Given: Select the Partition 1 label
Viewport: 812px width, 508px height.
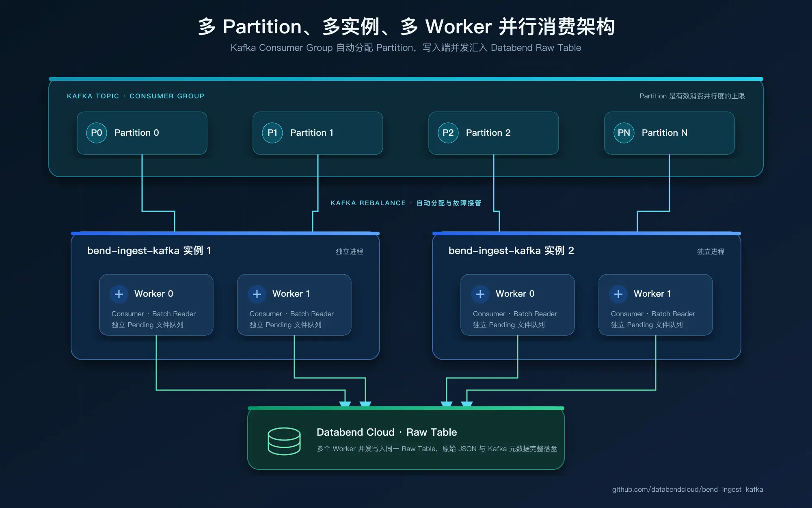Looking at the screenshot, I should (x=312, y=133).
